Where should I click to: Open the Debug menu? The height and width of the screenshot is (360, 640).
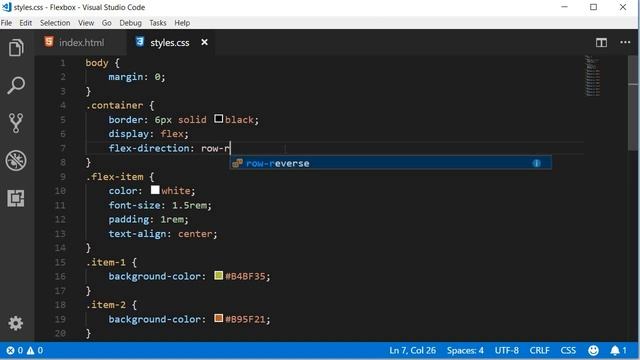130,23
